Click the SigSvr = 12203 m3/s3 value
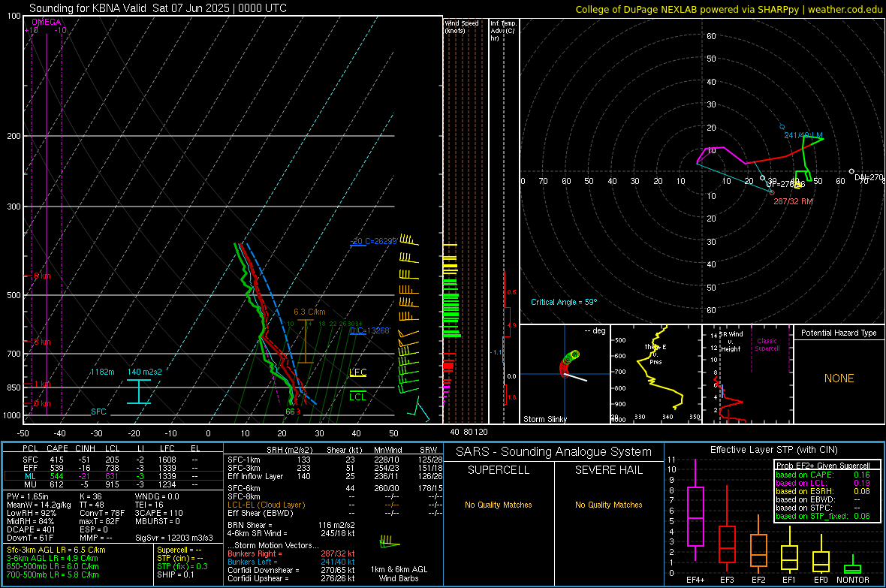The width and height of the screenshot is (886, 588). pyautogui.click(x=174, y=538)
